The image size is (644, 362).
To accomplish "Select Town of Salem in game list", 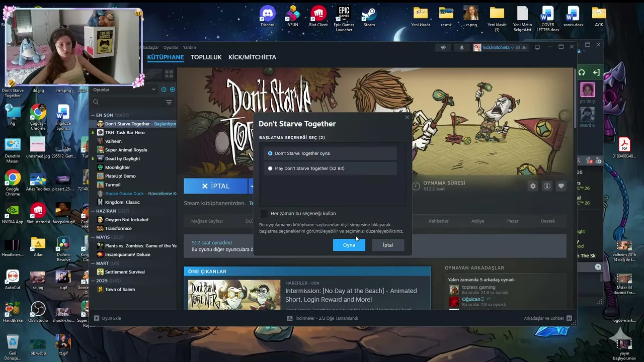I will [x=120, y=290].
